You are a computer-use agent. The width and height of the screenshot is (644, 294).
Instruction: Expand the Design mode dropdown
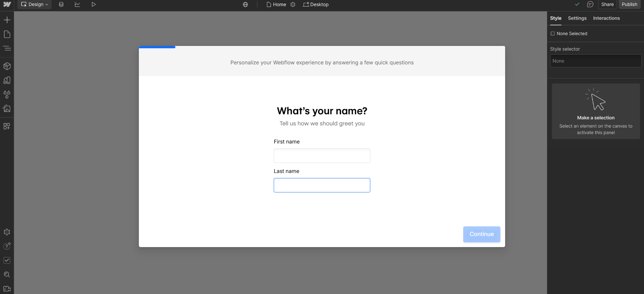tap(35, 5)
